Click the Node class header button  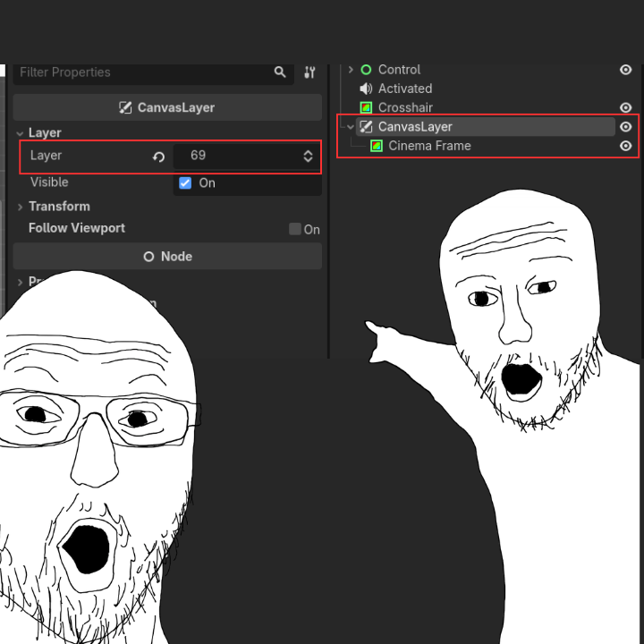click(167, 257)
